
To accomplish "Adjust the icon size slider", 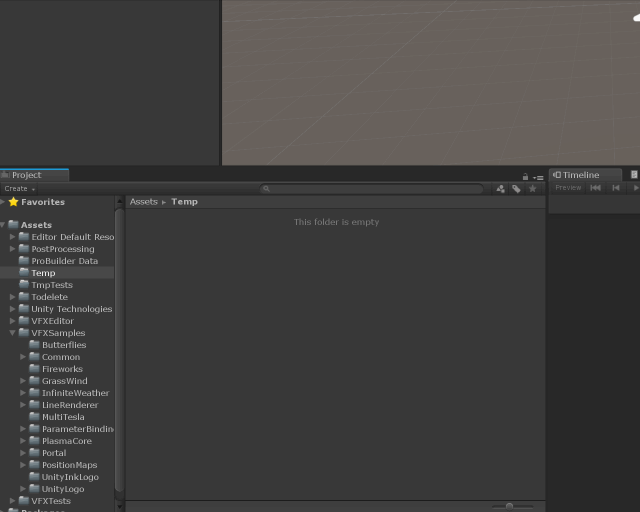I will pos(510,506).
